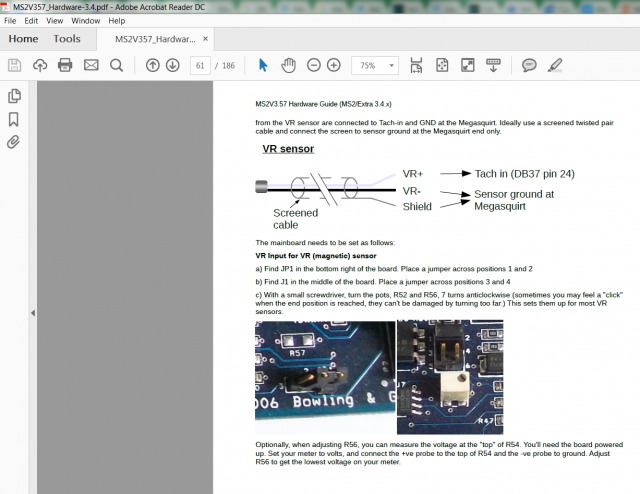Open the find text magnifier
Image resolution: width=640 pixels, height=494 pixels.
click(116, 65)
